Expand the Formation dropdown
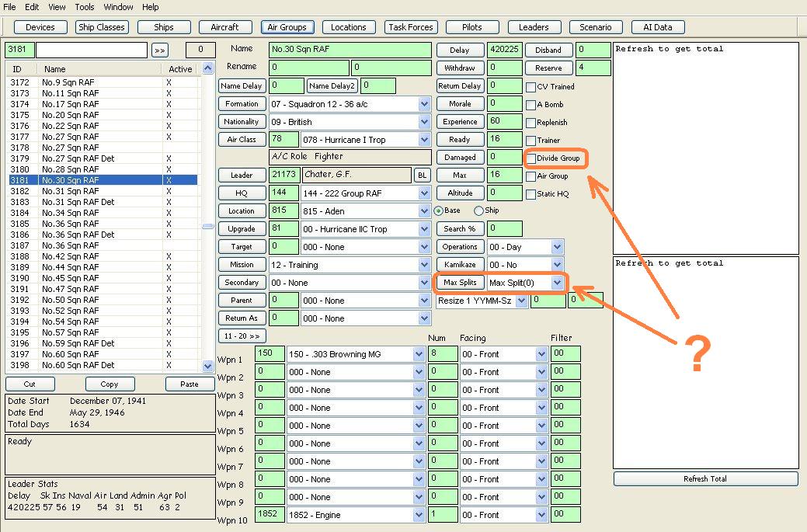The width and height of the screenshot is (807, 532). point(424,104)
